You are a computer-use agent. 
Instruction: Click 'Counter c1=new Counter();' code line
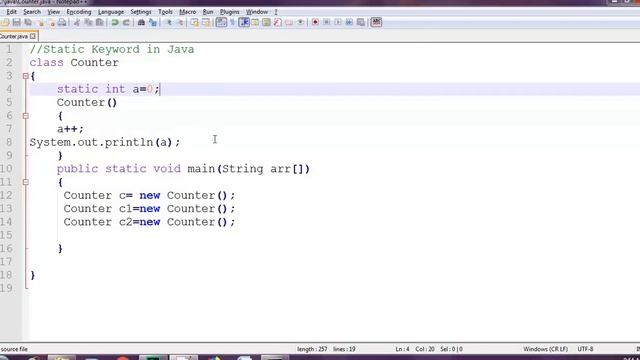pyautogui.click(x=149, y=209)
